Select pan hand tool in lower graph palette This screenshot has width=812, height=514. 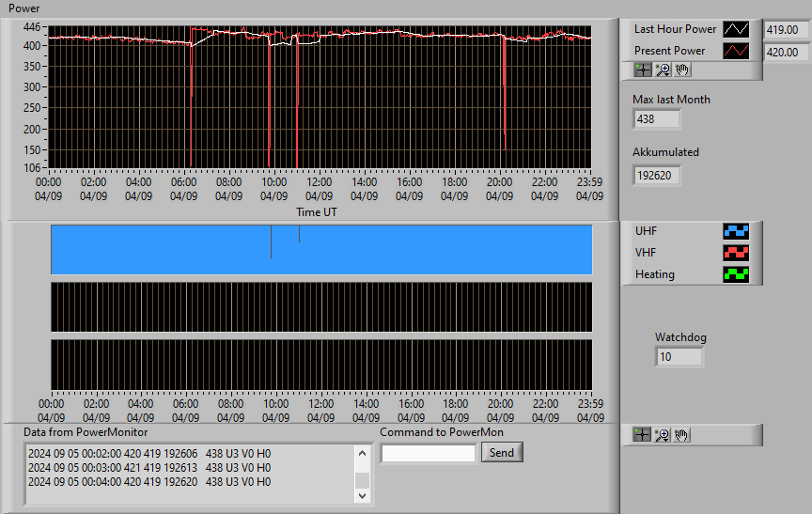[681, 435]
